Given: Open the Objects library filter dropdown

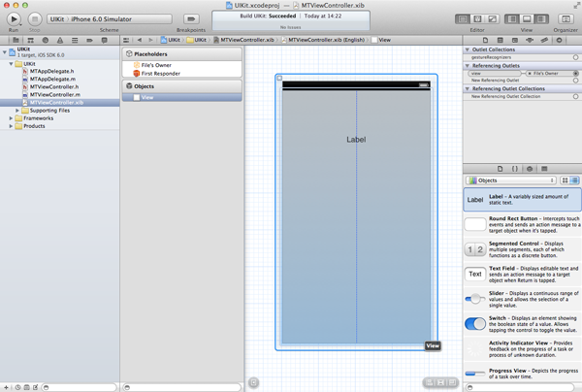Looking at the screenshot, I should pyautogui.click(x=511, y=180).
